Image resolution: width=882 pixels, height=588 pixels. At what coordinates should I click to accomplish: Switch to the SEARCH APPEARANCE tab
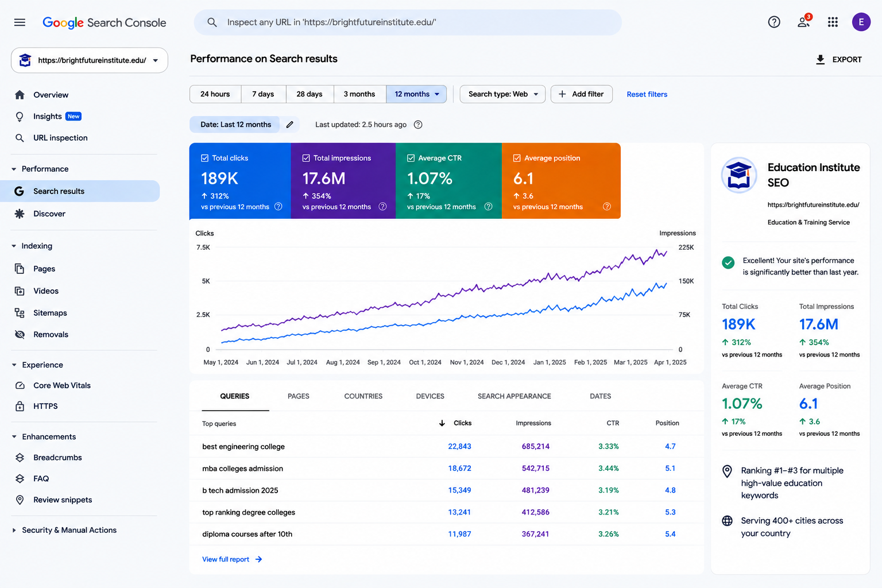click(514, 396)
